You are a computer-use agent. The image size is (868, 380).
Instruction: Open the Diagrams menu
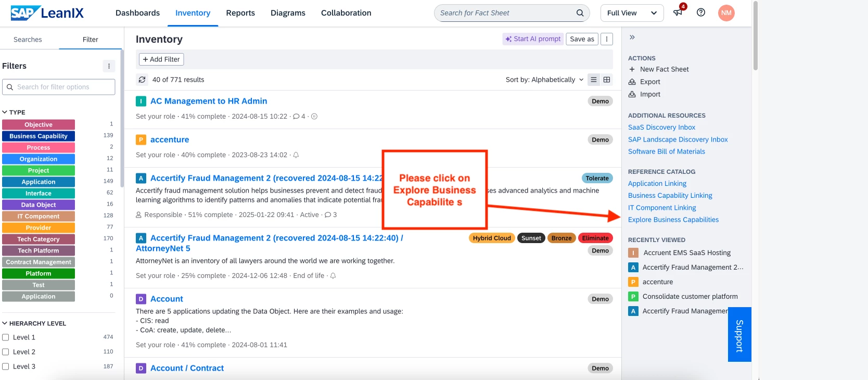coord(288,13)
